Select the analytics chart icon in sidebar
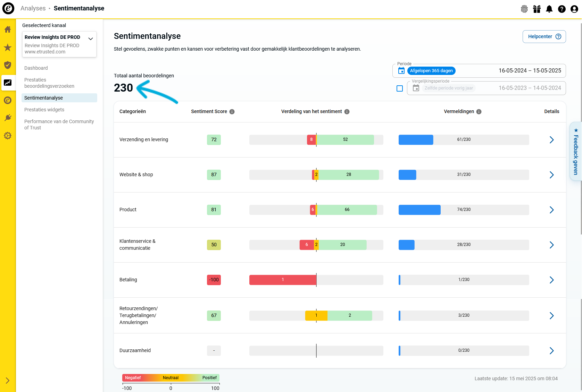 click(x=8, y=83)
